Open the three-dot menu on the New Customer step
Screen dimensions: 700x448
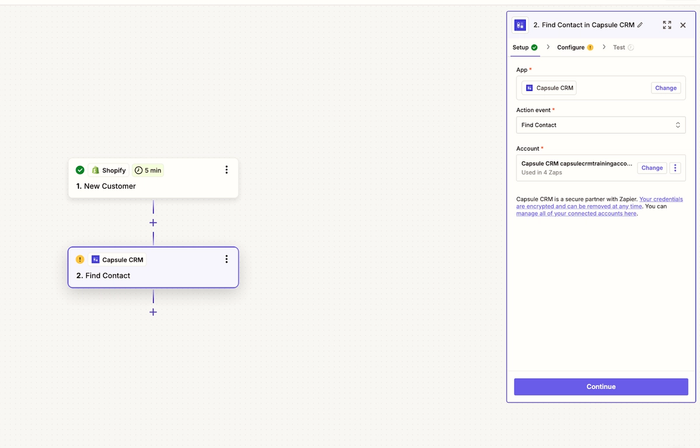pyautogui.click(x=226, y=170)
